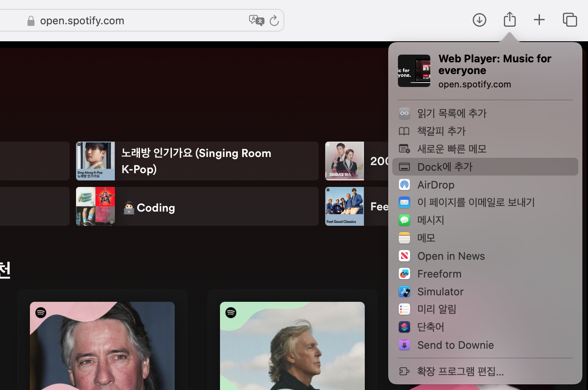Image resolution: width=588 pixels, height=390 pixels.
Task: Click the Mail icon in share menu
Action: click(x=404, y=202)
